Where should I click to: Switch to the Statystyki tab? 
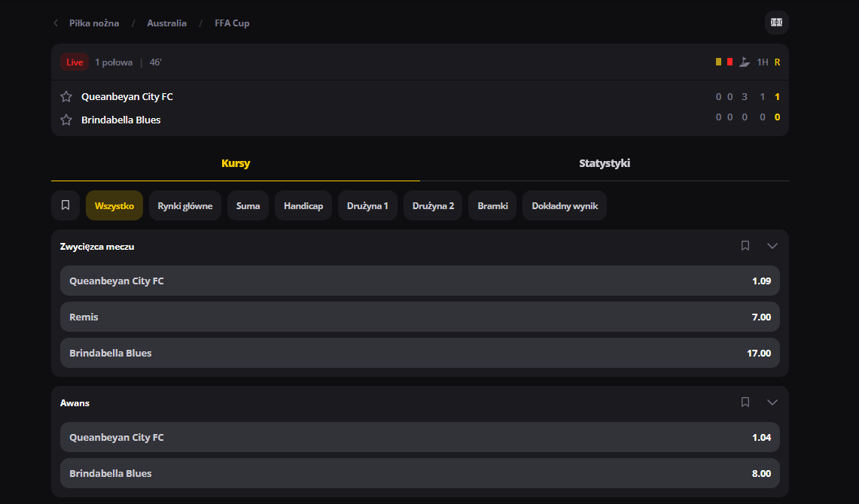pos(604,163)
